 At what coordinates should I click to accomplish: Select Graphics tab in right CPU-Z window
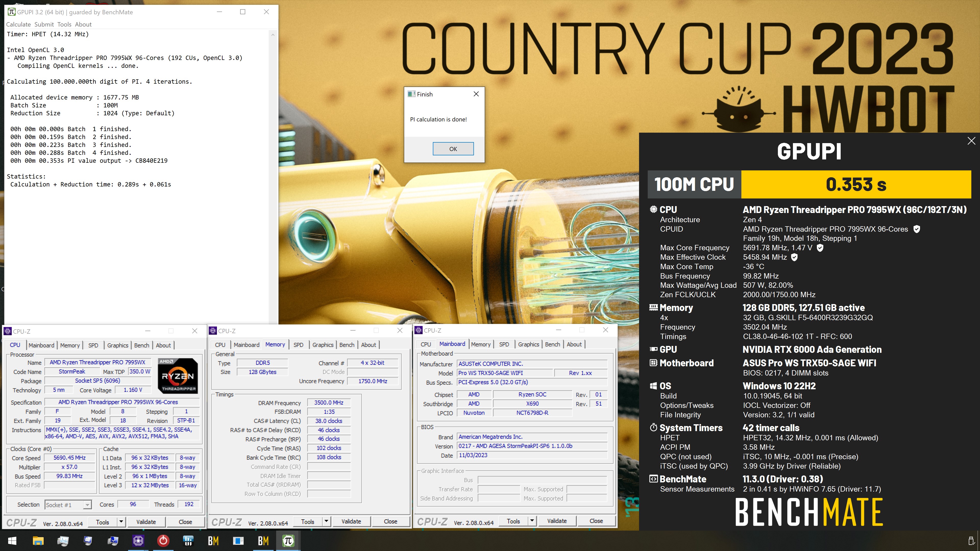pos(529,345)
